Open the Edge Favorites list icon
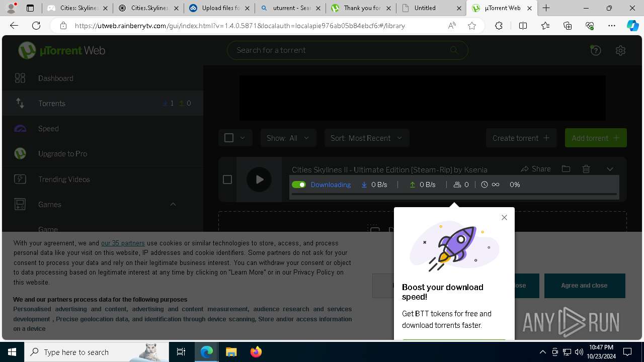This screenshot has height=362, width=644. point(545,26)
